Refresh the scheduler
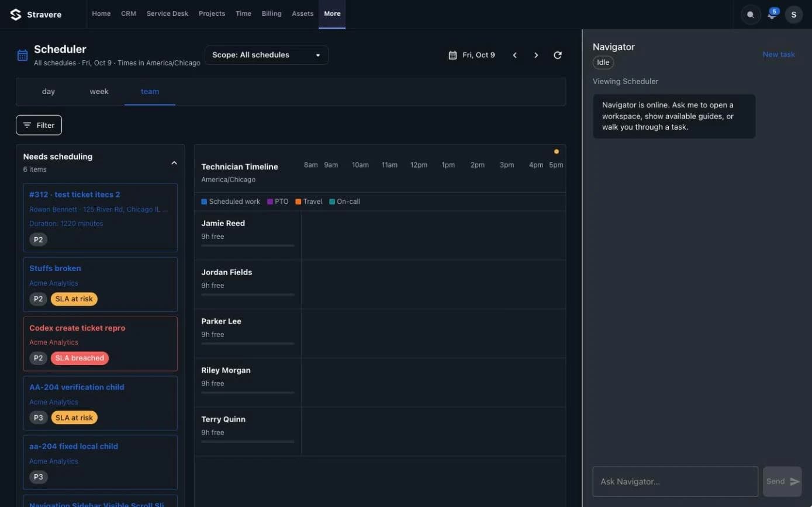 558,55
